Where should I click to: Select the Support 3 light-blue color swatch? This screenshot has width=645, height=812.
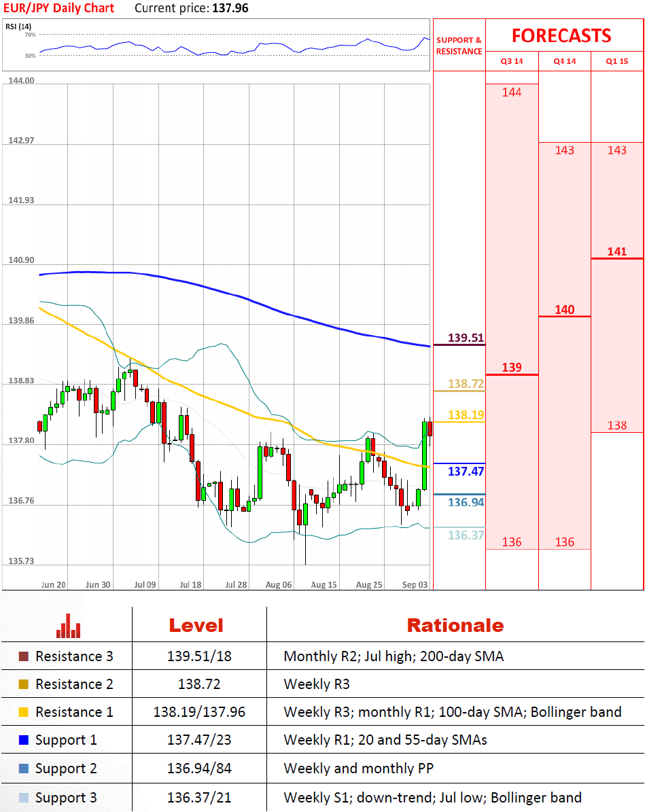pyautogui.click(x=23, y=798)
